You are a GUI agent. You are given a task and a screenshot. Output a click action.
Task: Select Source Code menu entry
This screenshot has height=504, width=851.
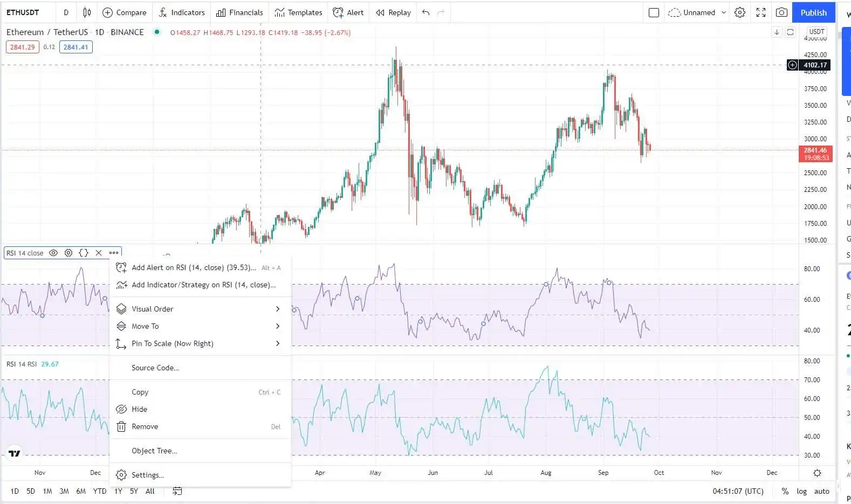coord(200,368)
